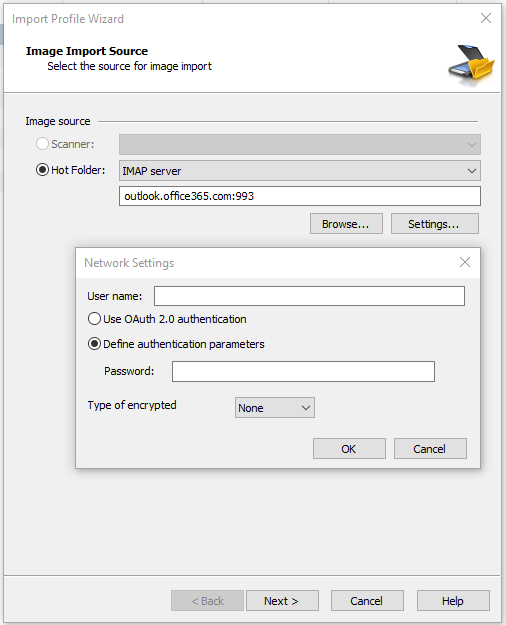506x625 pixels.
Task: Open the IMAP server hot folder dropdown
Action: pos(299,171)
